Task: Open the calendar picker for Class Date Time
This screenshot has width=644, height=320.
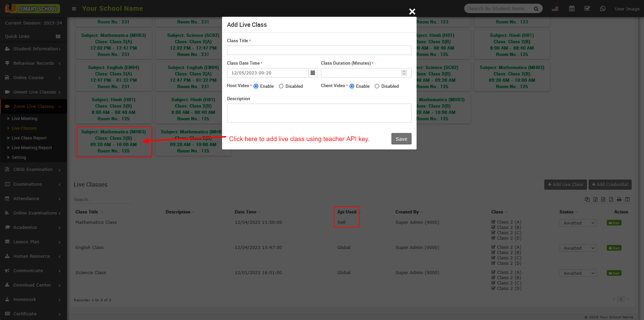Action: [313, 73]
